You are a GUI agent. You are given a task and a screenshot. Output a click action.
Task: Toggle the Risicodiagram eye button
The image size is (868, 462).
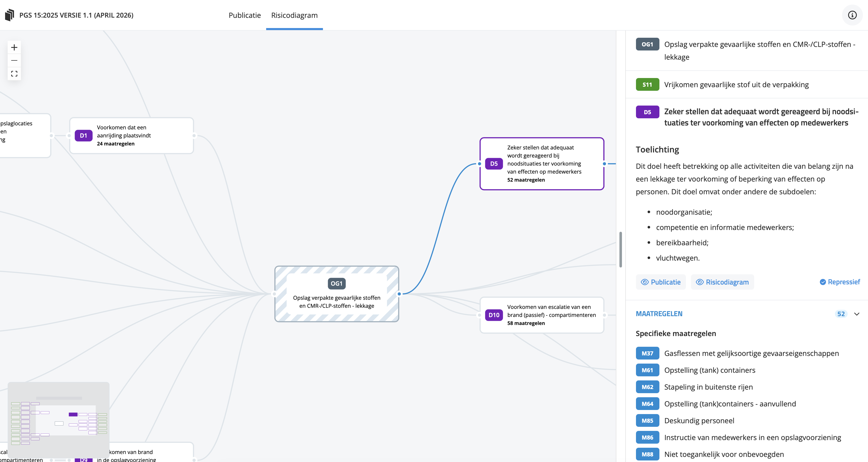click(x=722, y=282)
